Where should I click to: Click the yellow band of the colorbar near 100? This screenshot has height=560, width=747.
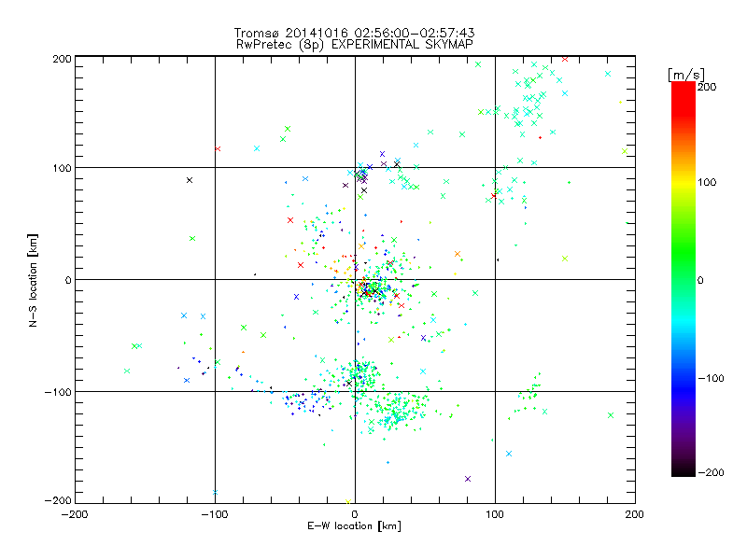(684, 182)
